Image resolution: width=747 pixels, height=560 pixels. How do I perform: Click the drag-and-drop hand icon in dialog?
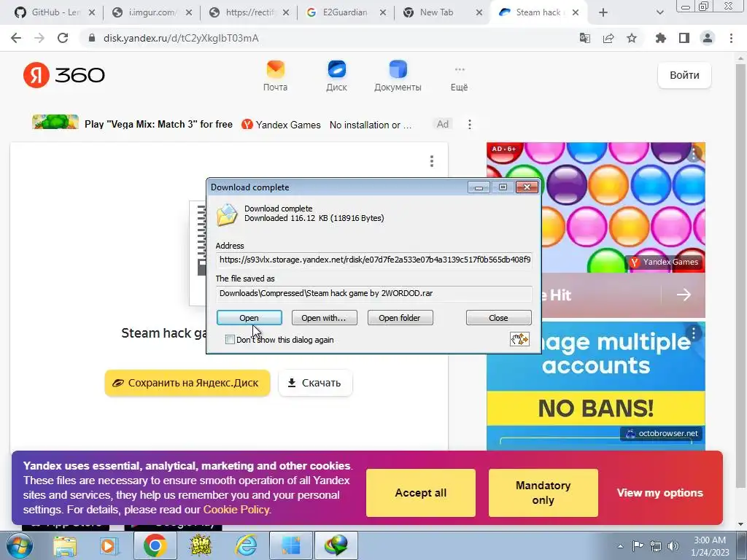coord(519,339)
